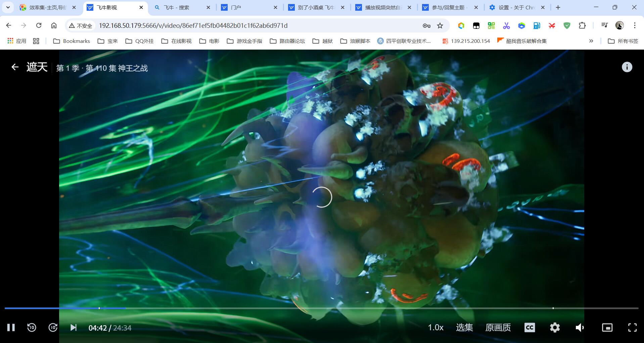
Task: Open the 油猴脚本 bookmark folder
Action: pos(355,41)
